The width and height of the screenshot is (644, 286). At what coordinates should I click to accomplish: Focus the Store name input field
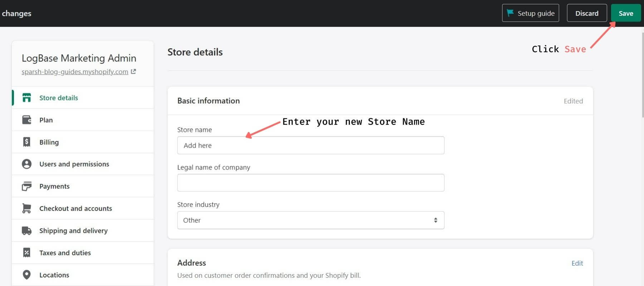(311, 146)
